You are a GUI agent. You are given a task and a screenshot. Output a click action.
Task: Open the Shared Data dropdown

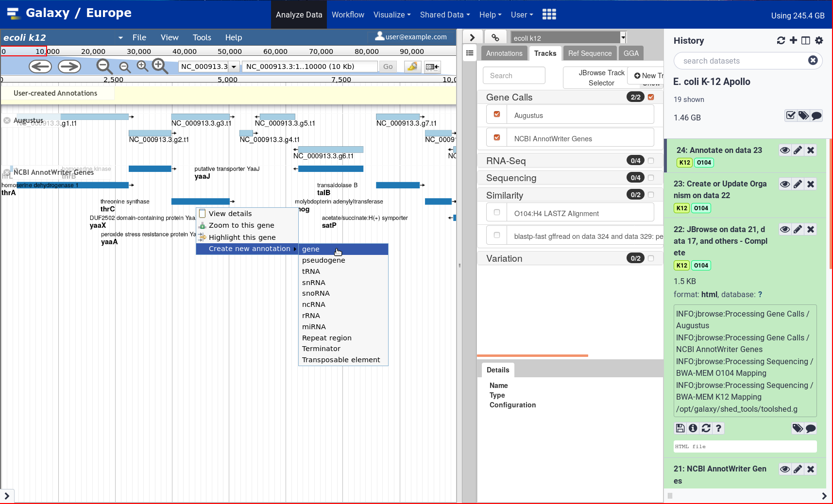[x=445, y=15]
